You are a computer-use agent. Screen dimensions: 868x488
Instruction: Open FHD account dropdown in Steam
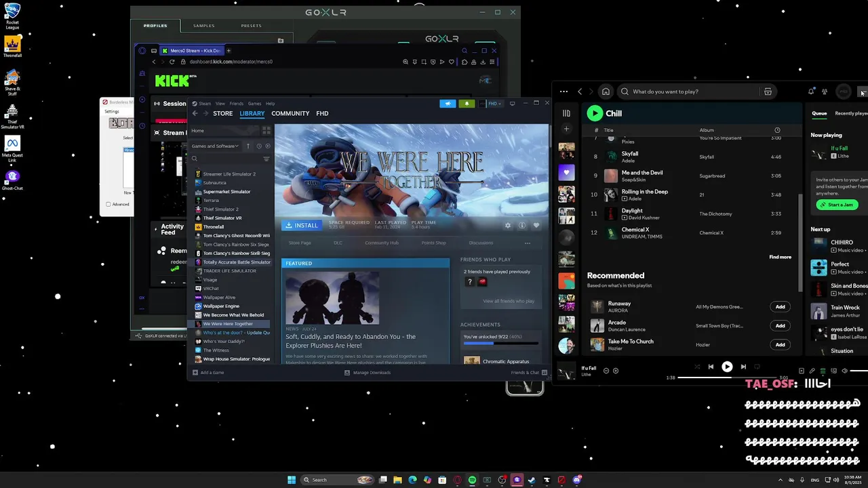(495, 104)
